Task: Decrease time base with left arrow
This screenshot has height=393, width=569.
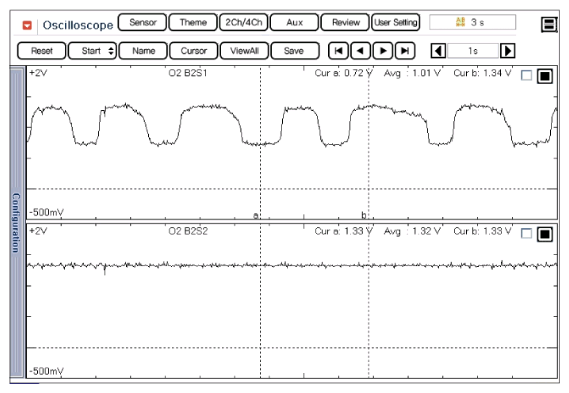Action: click(438, 51)
